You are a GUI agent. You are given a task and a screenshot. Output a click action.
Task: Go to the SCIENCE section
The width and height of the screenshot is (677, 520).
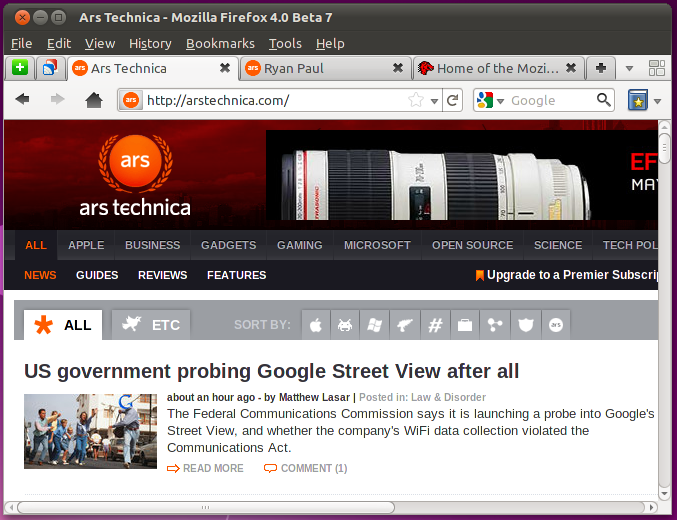click(558, 245)
